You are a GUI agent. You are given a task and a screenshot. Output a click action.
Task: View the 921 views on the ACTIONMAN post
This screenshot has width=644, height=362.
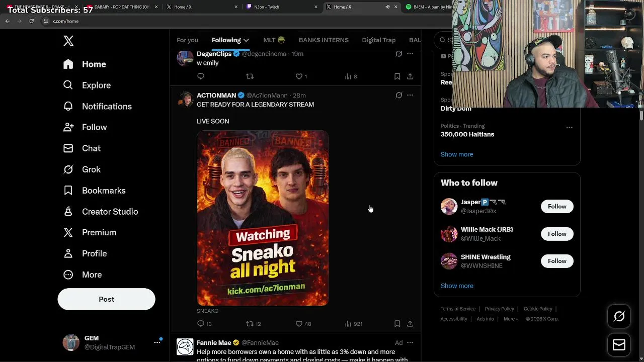click(353, 324)
